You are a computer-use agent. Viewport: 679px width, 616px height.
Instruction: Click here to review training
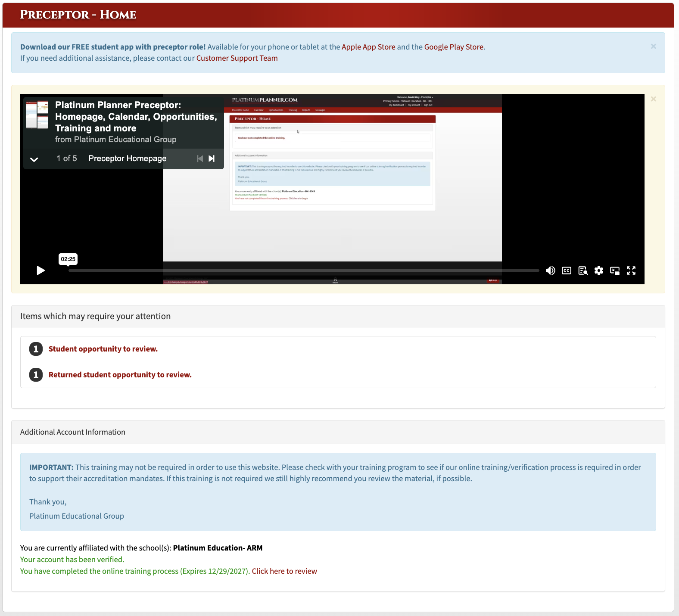click(284, 571)
